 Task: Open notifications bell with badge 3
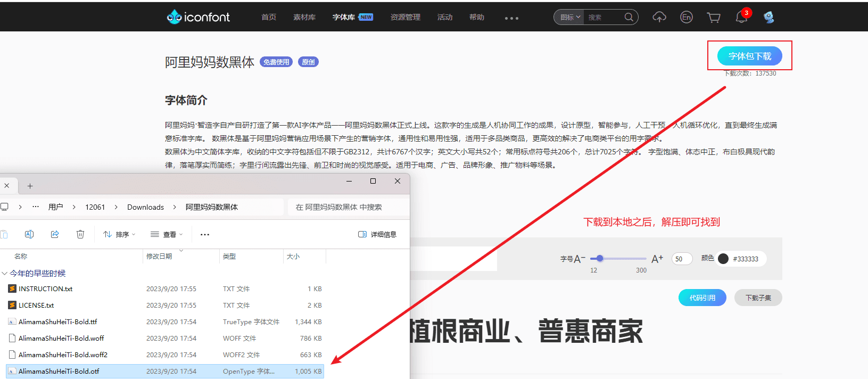[741, 17]
